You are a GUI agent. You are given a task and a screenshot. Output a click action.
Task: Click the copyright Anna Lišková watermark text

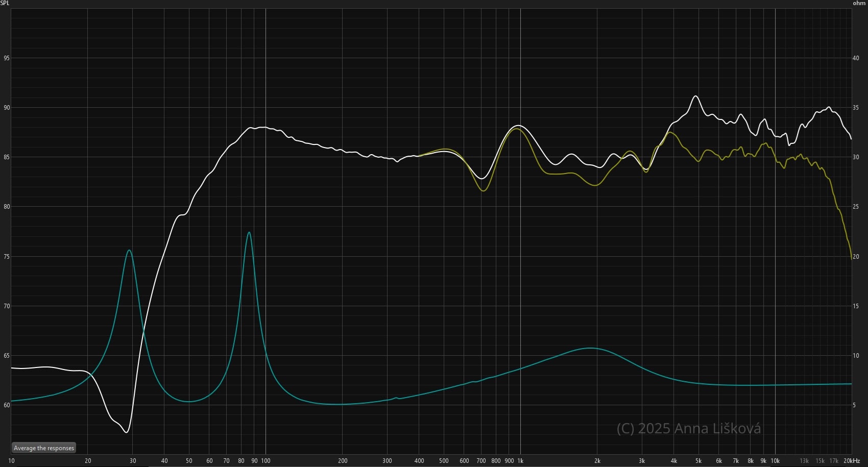tap(688, 428)
